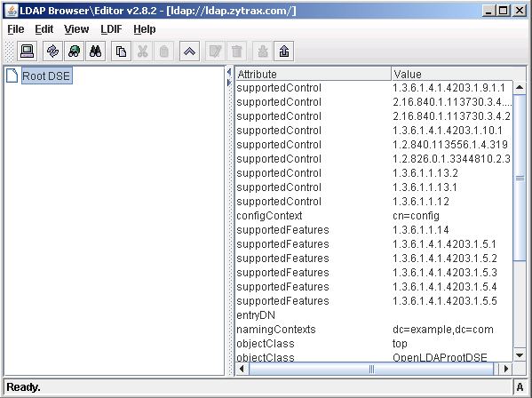Click the grayed-out Paste clipboard icon

(164, 52)
